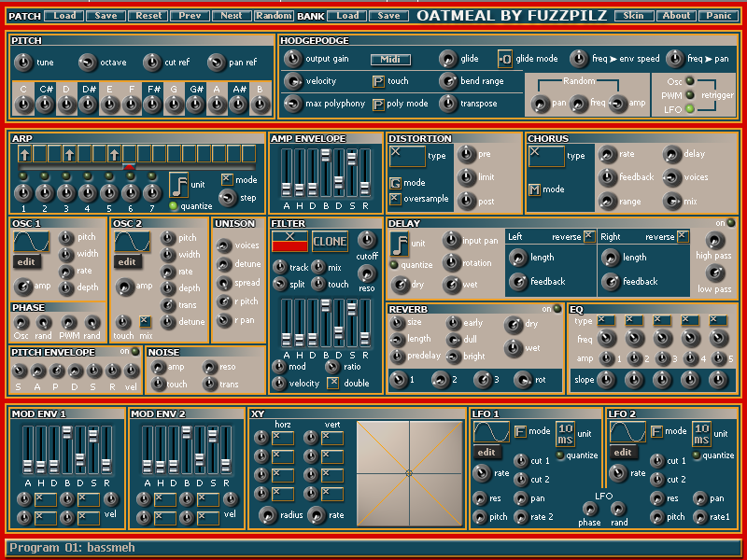Click the filter double checkbox
The width and height of the screenshot is (747, 560).
(333, 383)
